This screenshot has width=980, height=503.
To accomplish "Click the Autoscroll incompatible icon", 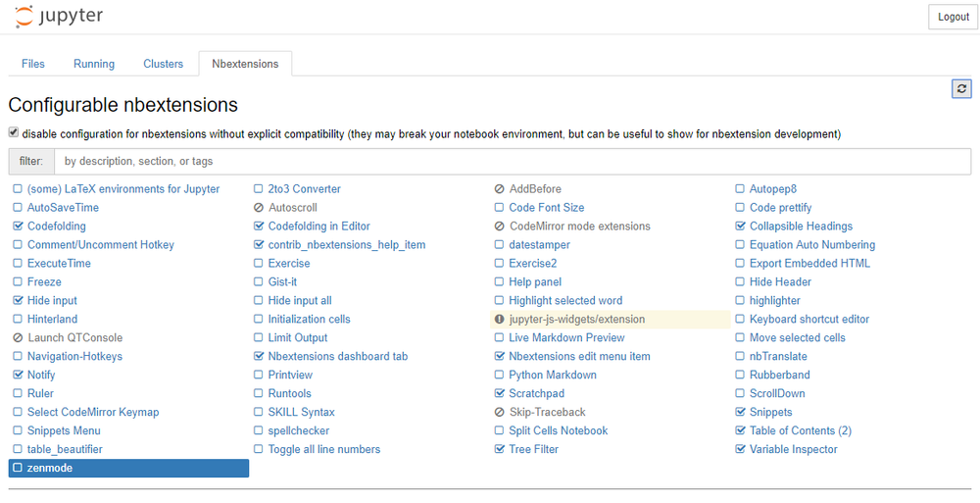I will click(259, 208).
